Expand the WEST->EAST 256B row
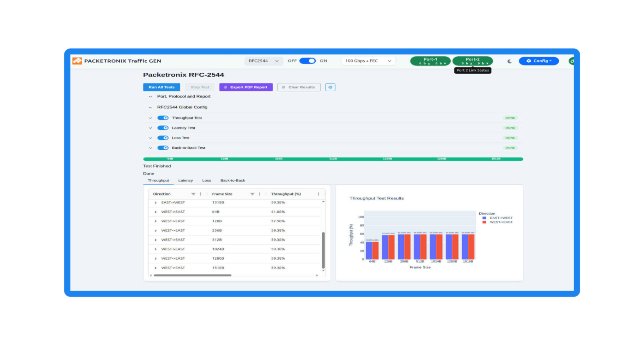Image resolution: width=644 pixels, height=362 pixels. [x=155, y=231]
